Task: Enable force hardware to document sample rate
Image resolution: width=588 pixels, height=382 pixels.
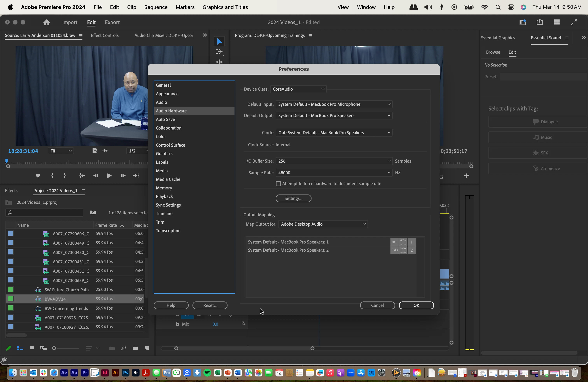Action: click(278, 184)
